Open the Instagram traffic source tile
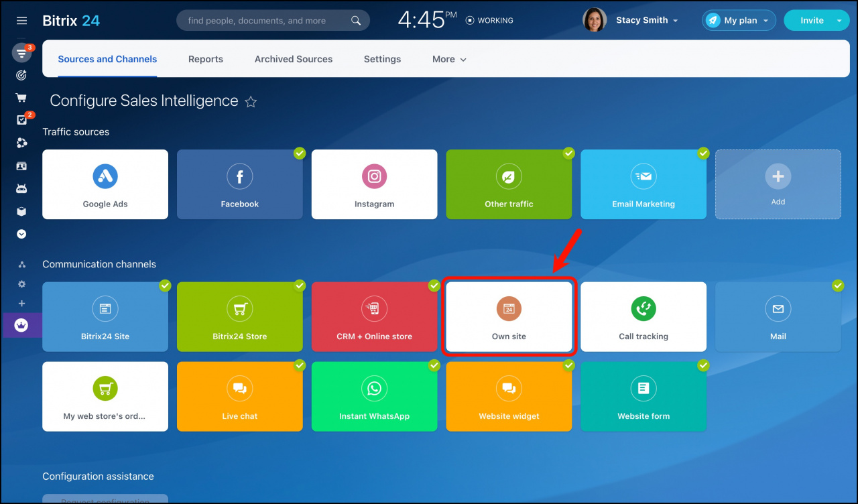This screenshot has width=858, height=504. [374, 184]
